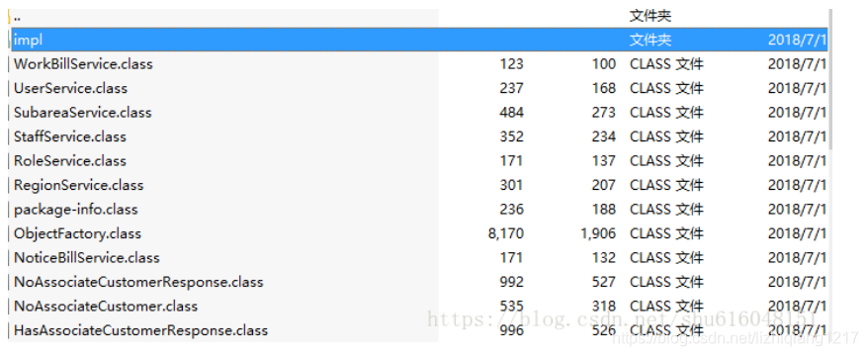Click packed size 273 of SubareaService

coord(603,113)
